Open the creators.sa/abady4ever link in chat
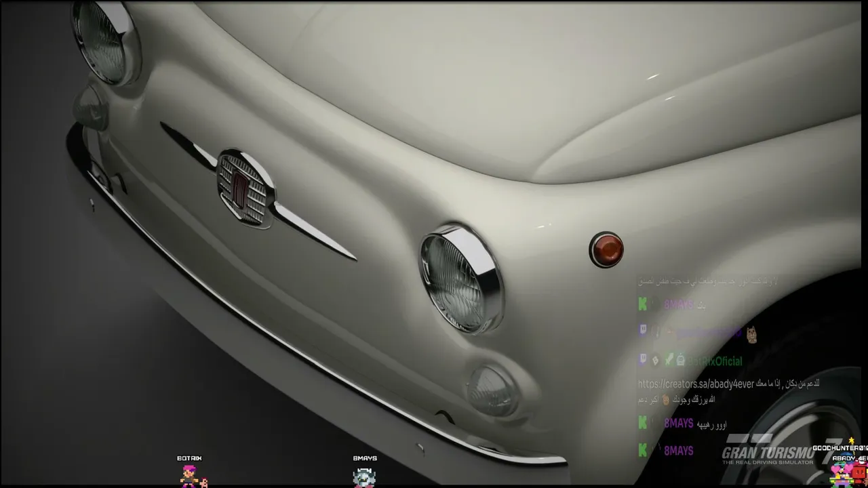The image size is (868, 488). (696, 384)
